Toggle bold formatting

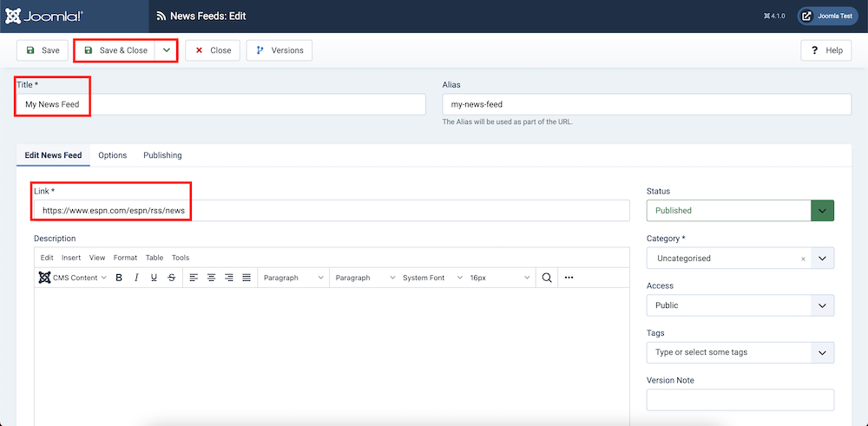tap(118, 278)
